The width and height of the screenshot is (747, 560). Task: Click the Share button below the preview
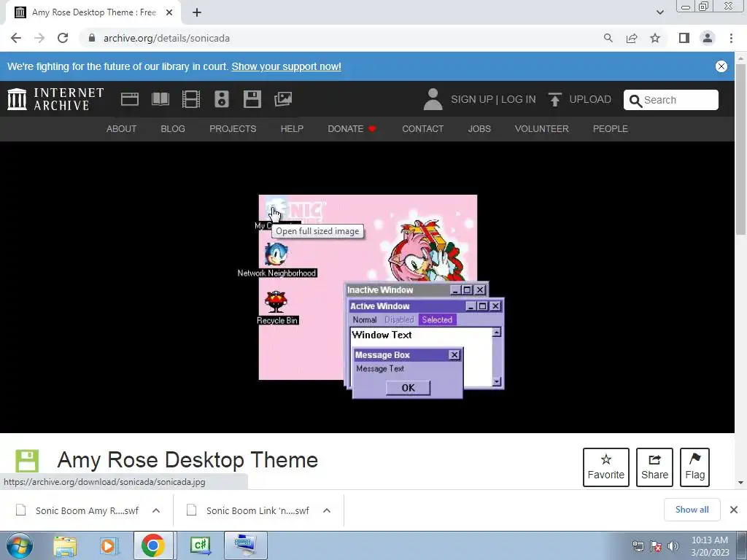click(x=654, y=467)
